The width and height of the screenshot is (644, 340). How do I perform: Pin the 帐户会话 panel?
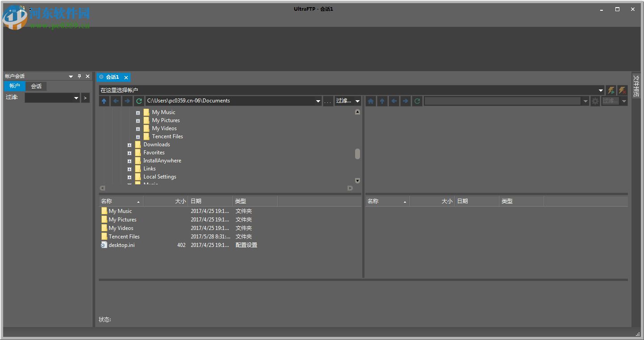pos(79,76)
